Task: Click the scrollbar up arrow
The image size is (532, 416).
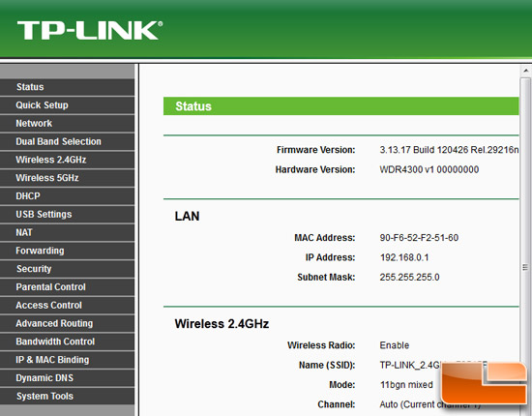Action: tap(525, 71)
